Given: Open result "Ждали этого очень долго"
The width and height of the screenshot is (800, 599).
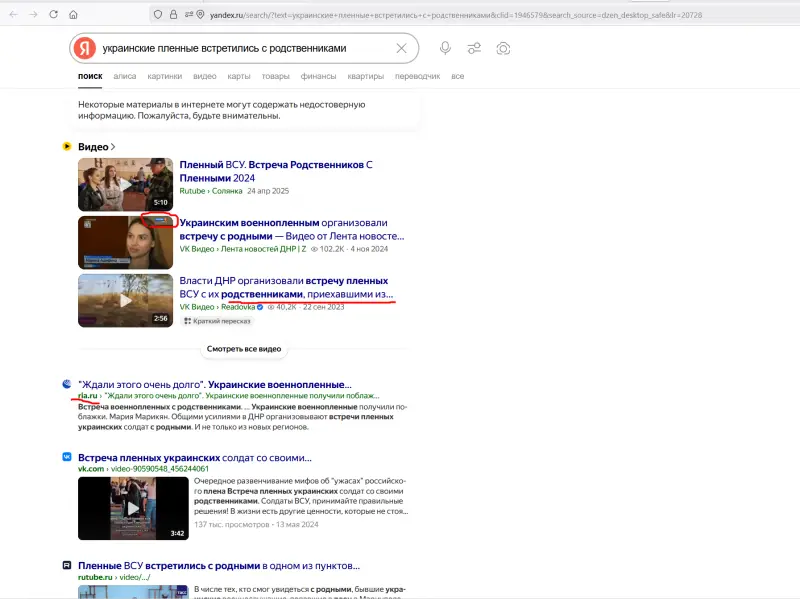Looking at the screenshot, I should (x=215, y=385).
